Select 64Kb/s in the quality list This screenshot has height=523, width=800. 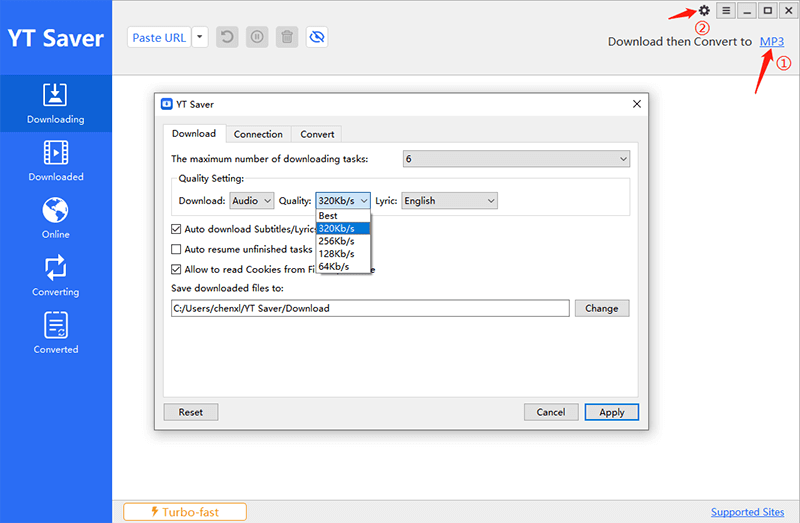tap(343, 266)
